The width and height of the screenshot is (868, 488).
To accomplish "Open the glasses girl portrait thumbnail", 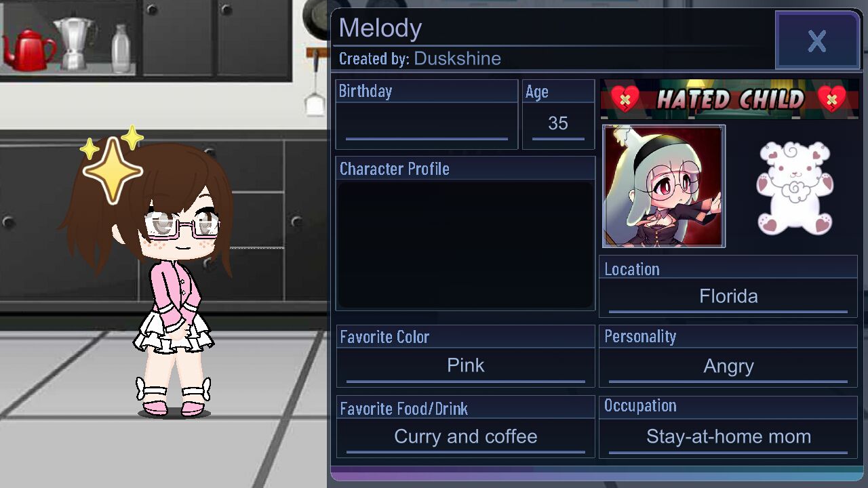I will click(664, 186).
